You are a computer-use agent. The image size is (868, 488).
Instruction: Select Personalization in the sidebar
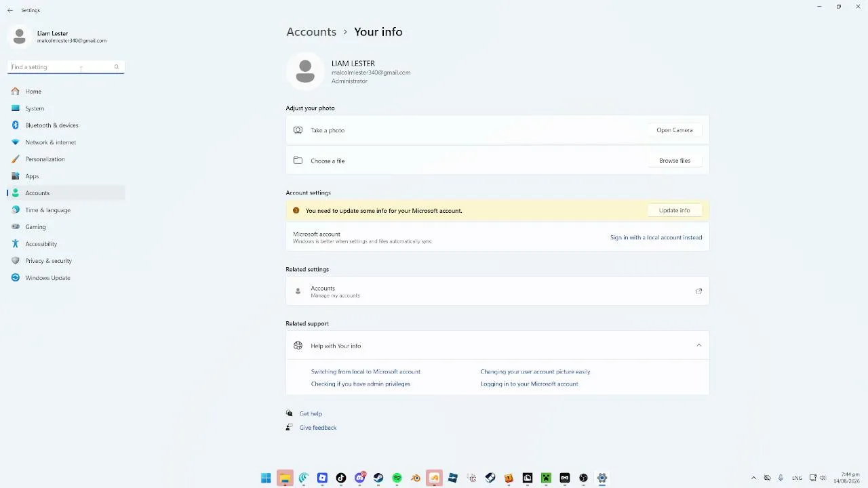point(66,159)
